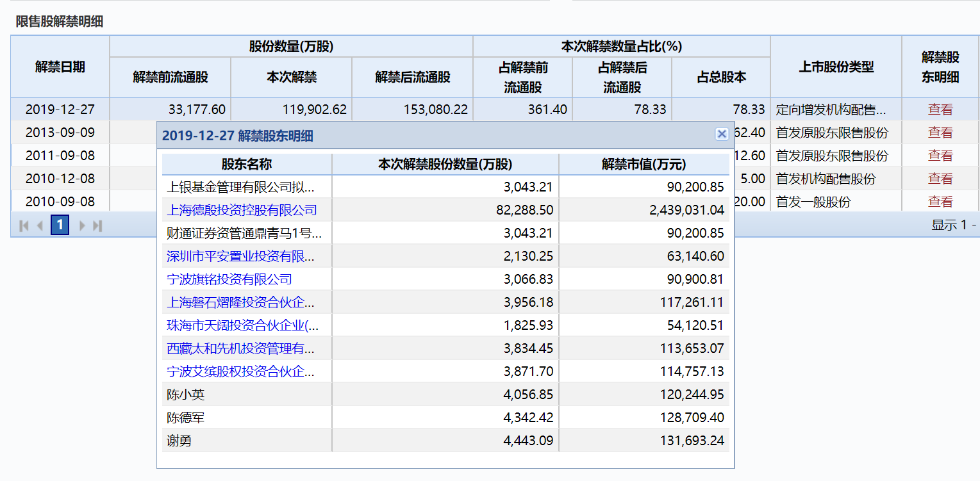Image resolution: width=980 pixels, height=481 pixels.
Task: Click the 占总股本 column header
Action: point(721,77)
